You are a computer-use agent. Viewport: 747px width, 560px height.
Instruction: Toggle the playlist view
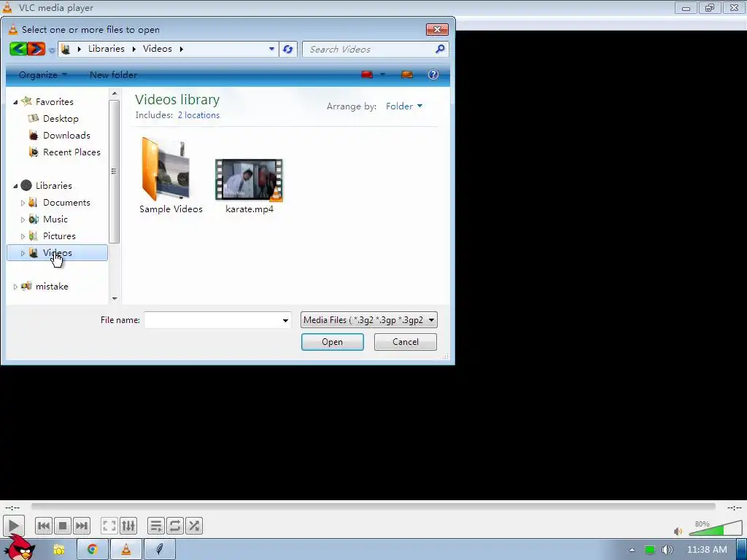[156, 526]
